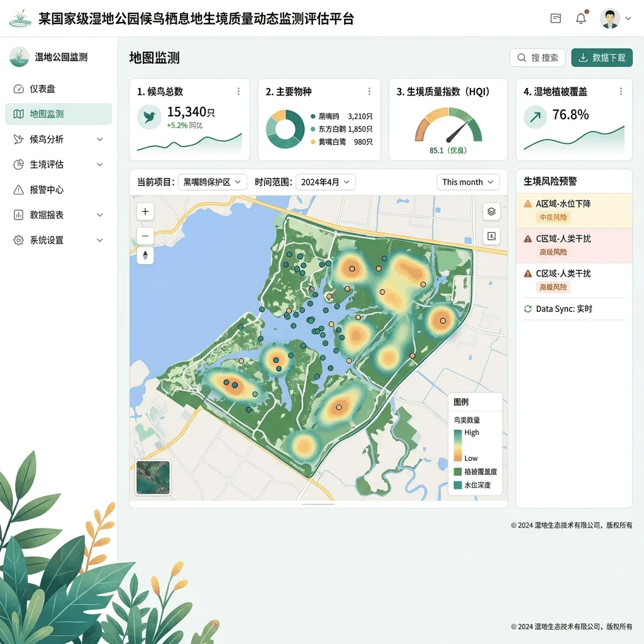Open the user avatar profile

click(609, 18)
